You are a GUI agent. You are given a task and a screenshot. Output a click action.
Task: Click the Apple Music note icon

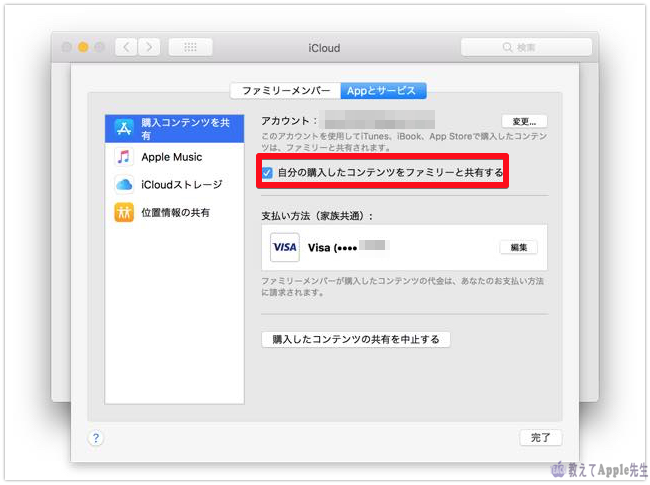[124, 157]
